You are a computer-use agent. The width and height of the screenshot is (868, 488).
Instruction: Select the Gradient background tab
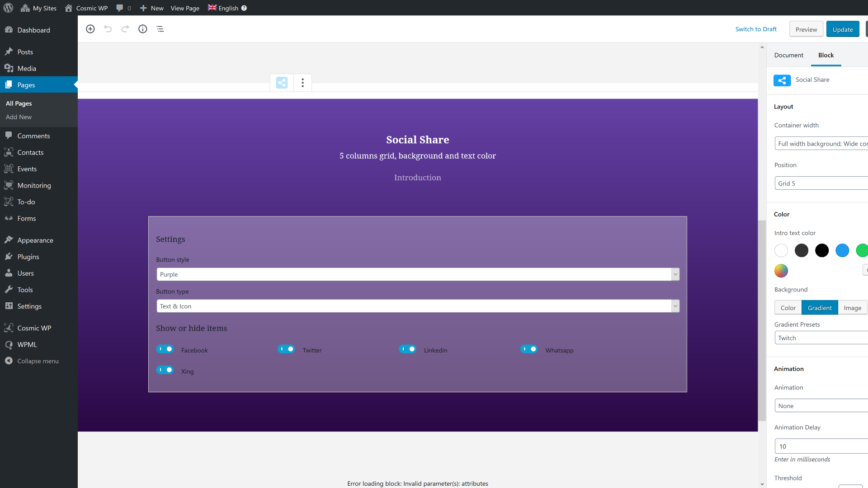(x=819, y=307)
